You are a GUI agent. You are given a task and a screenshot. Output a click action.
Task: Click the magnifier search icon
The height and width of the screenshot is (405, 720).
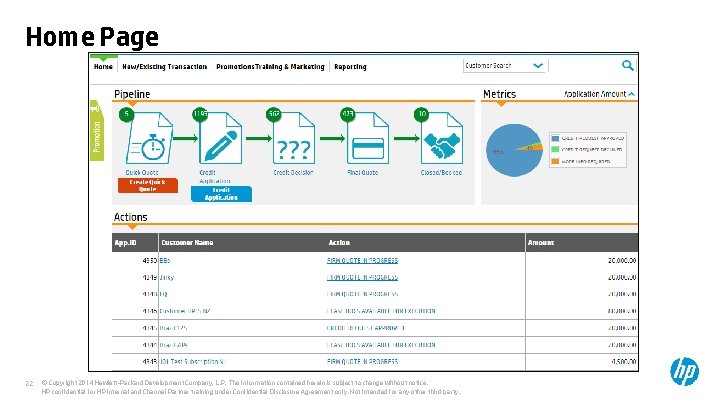point(628,66)
